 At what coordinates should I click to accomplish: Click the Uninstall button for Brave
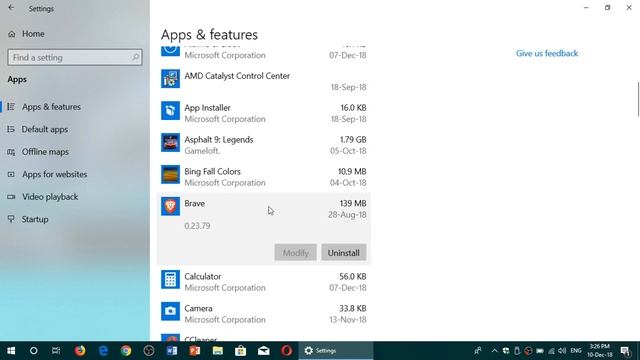tap(344, 253)
